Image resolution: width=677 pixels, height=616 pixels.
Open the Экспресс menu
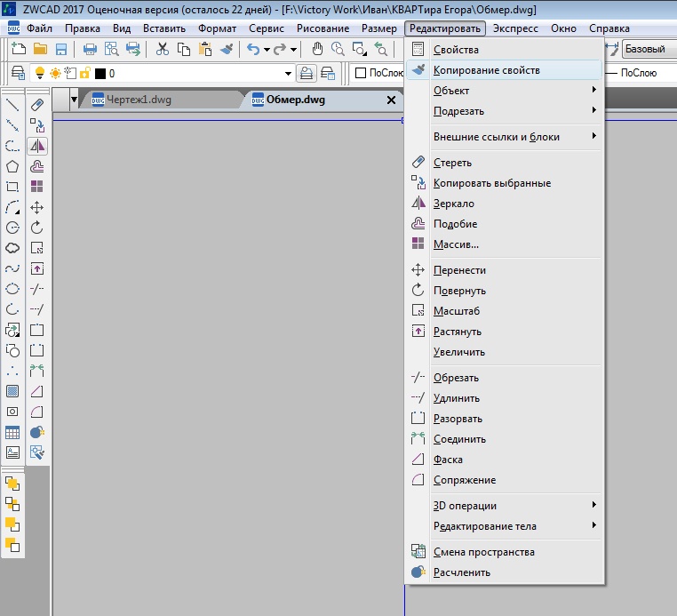pyautogui.click(x=515, y=28)
